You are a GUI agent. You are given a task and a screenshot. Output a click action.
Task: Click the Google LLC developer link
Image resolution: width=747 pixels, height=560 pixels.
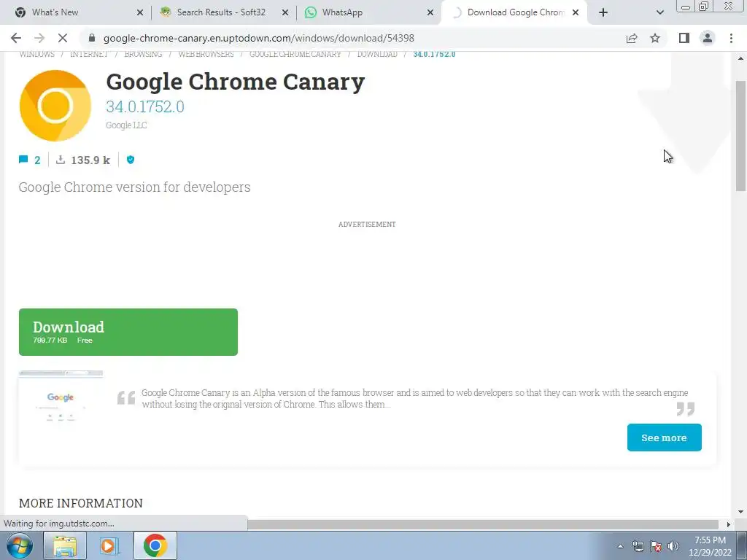[x=126, y=125]
